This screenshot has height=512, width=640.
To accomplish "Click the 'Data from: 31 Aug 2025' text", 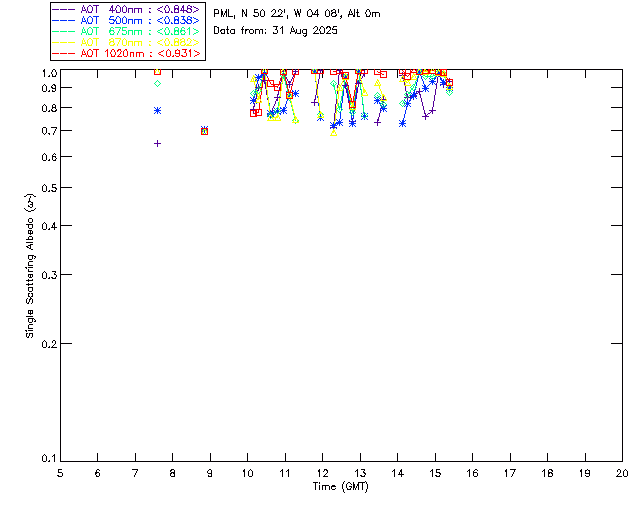I will tap(275, 31).
